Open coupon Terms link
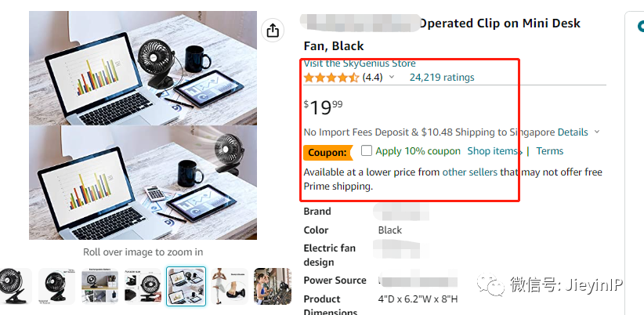The width and height of the screenshot is (644, 315). (550, 151)
